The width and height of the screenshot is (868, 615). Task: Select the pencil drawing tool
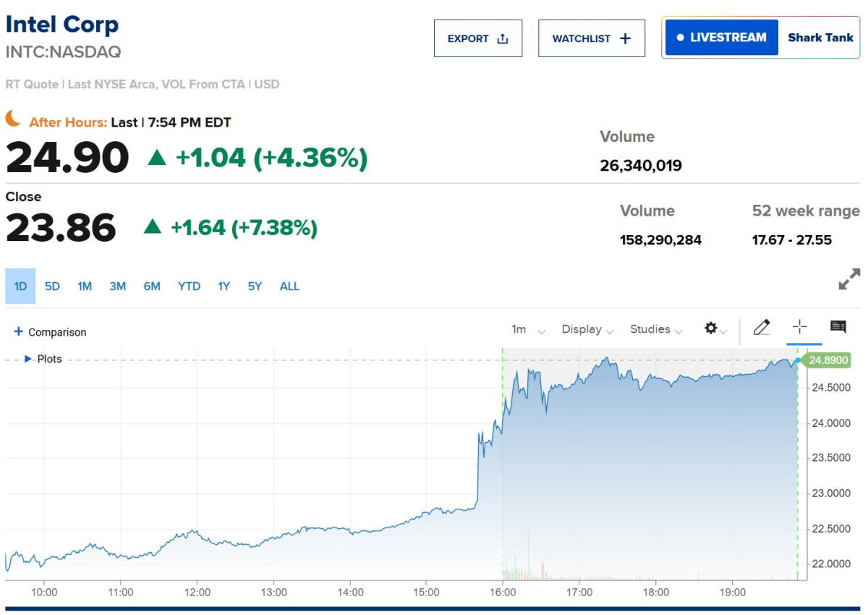click(x=762, y=328)
